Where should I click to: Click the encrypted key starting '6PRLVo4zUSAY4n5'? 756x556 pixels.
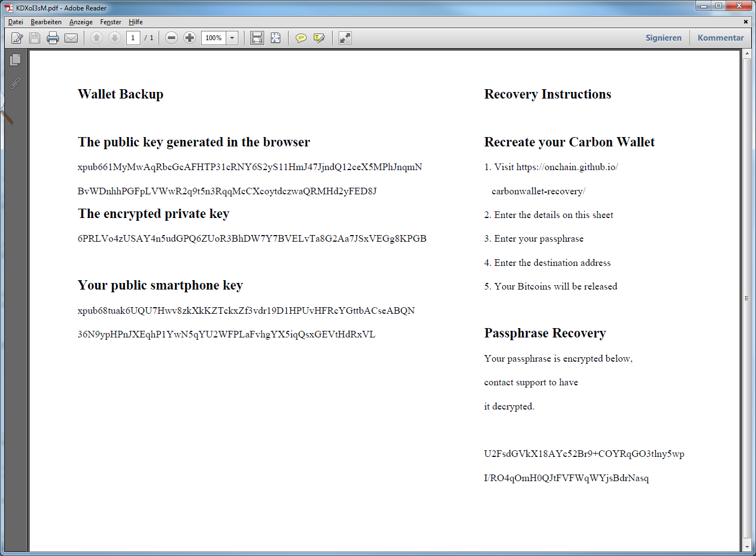(252, 238)
